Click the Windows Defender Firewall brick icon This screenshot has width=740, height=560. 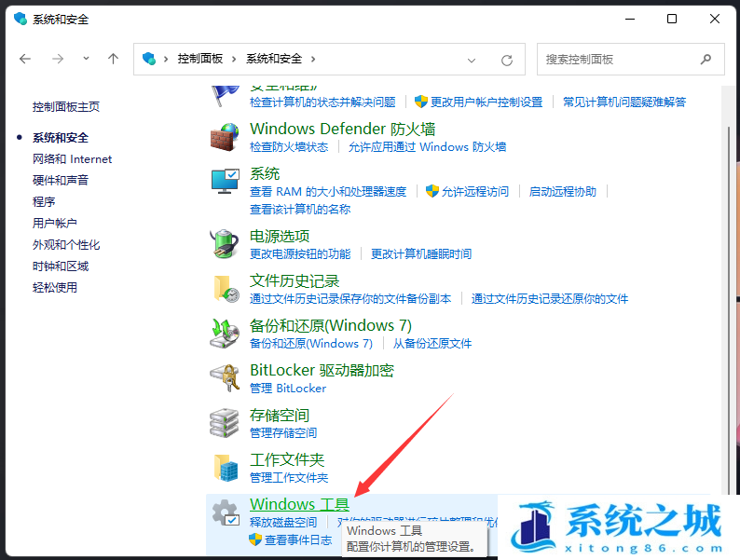coord(225,137)
